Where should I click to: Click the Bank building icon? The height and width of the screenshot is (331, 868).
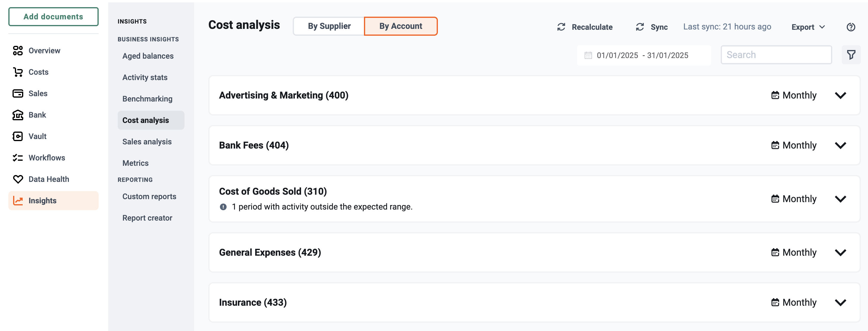point(18,115)
